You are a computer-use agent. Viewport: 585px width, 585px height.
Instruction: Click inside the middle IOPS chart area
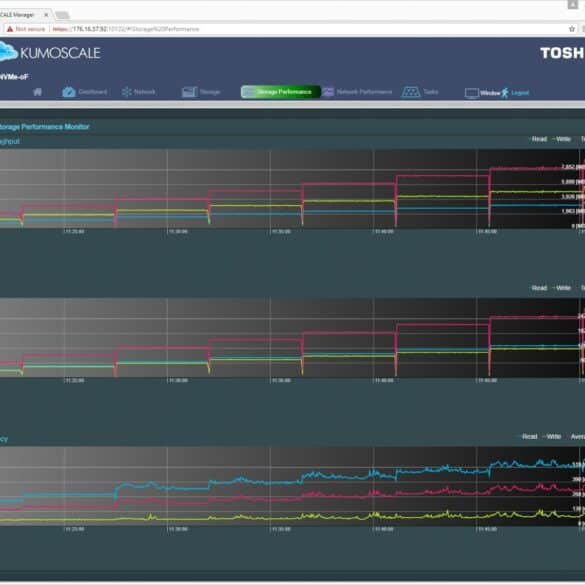point(292,338)
